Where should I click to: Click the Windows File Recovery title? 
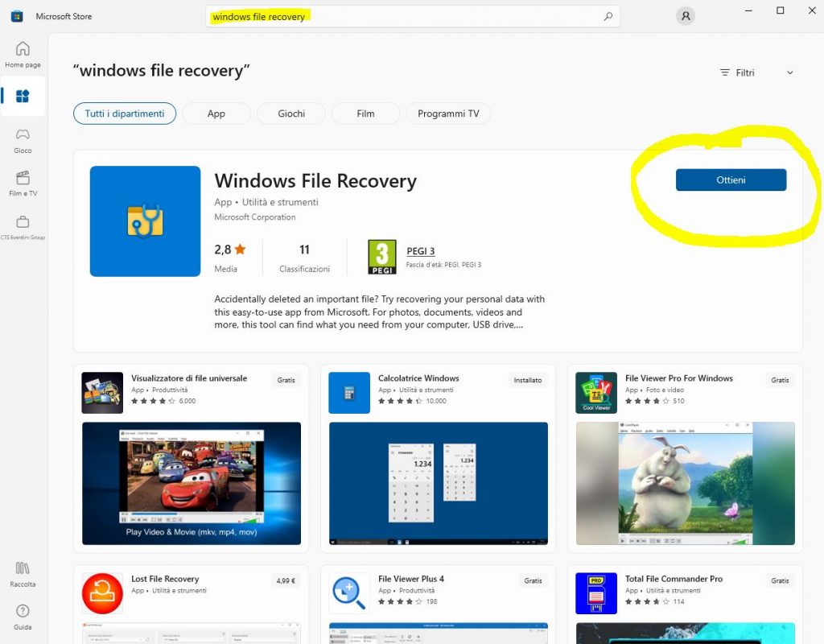[315, 181]
